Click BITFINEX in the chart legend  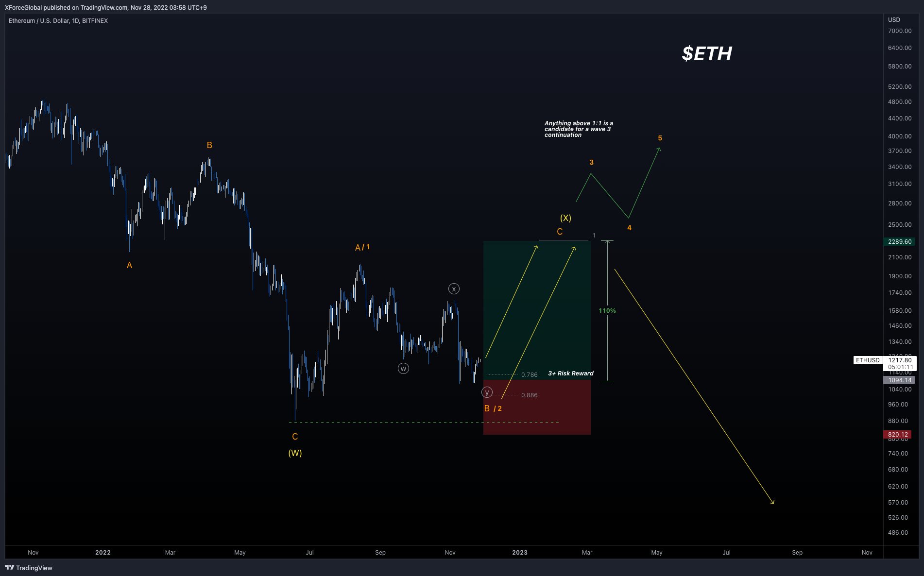point(95,20)
